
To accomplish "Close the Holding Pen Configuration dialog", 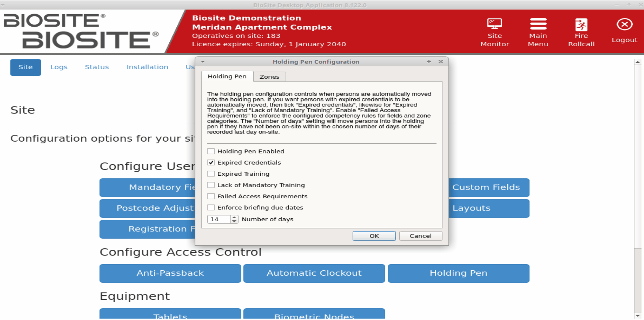I will tap(440, 61).
